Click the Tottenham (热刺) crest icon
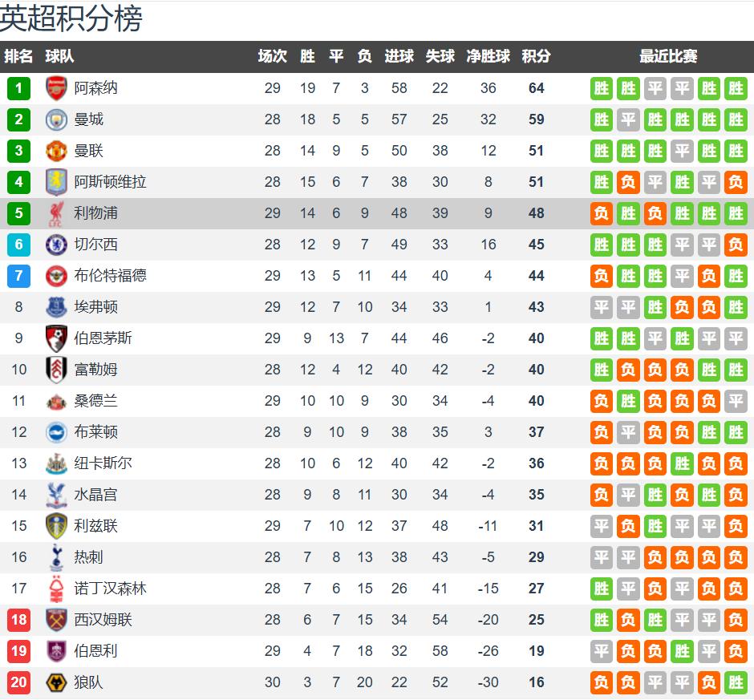The image size is (754, 700). [56, 557]
